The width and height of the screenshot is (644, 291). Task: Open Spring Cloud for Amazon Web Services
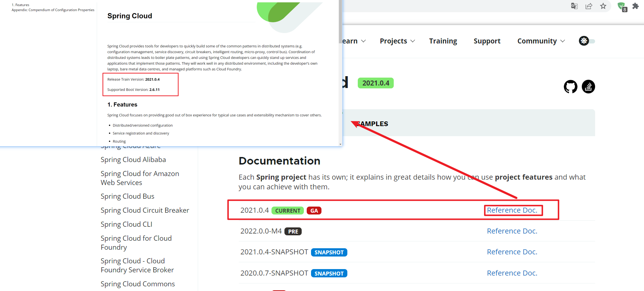pos(140,178)
